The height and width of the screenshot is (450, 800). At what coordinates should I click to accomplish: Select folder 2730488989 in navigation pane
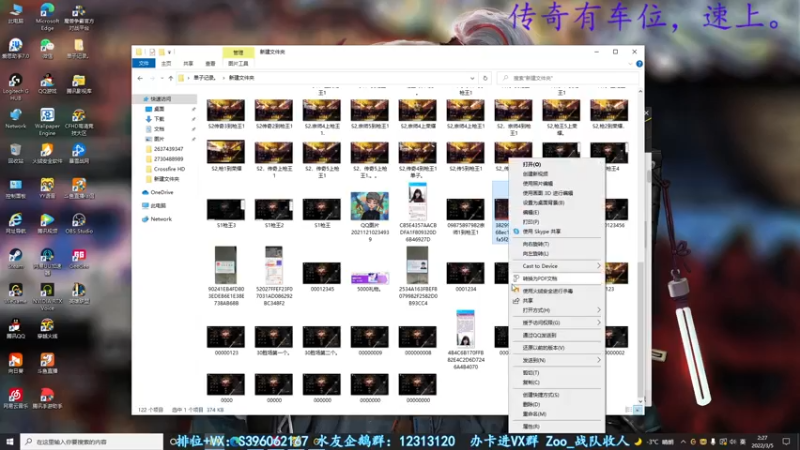[168, 159]
